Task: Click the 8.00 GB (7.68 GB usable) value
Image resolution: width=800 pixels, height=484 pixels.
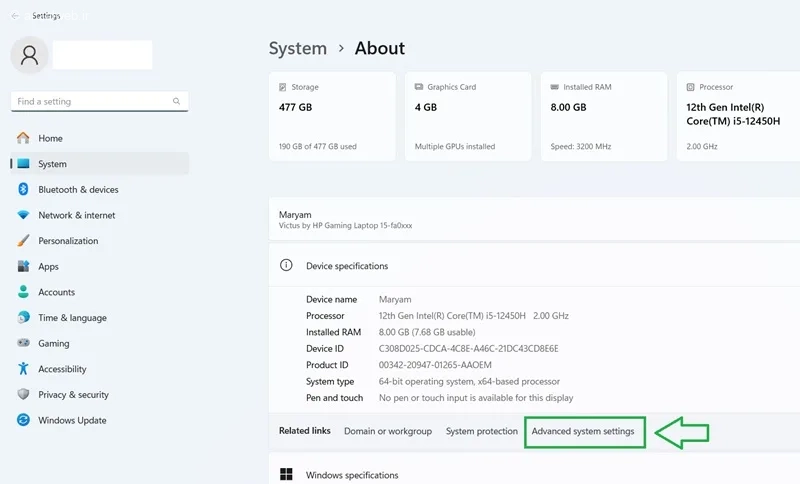Action: 427,332
